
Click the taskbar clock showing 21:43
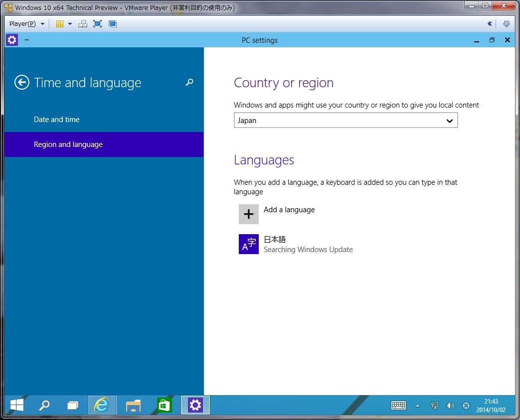[491, 405]
